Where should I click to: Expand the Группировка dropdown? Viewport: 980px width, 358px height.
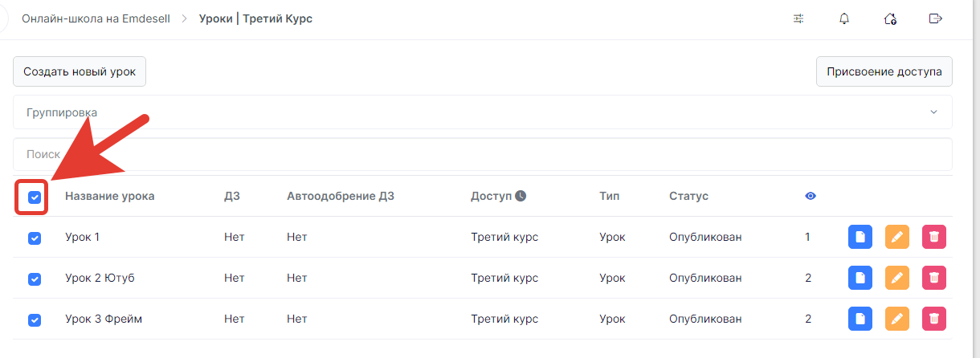click(x=483, y=112)
